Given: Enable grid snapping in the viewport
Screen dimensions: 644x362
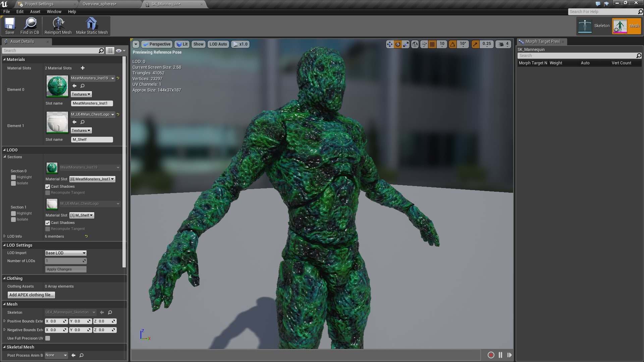Looking at the screenshot, I should 432,44.
